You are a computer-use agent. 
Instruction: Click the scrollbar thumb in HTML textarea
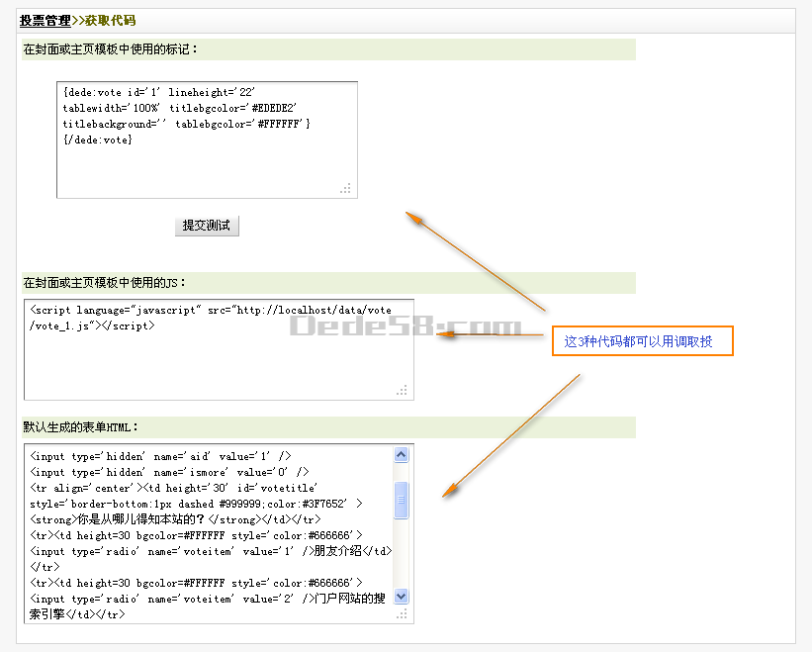(401, 500)
